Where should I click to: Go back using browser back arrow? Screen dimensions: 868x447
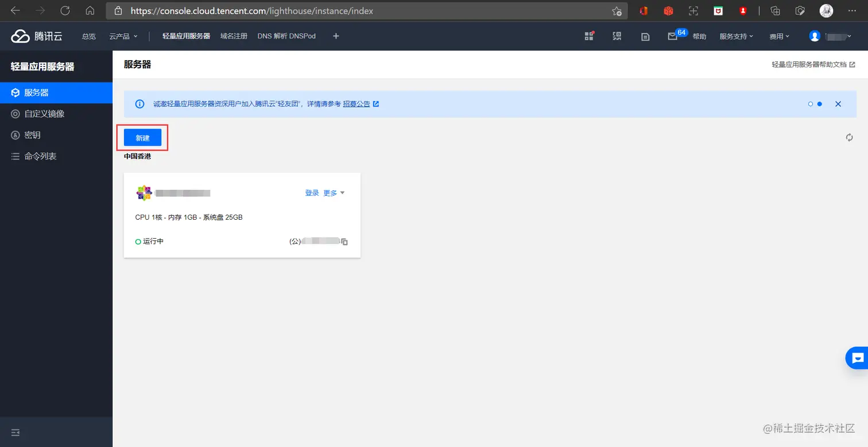(x=15, y=10)
